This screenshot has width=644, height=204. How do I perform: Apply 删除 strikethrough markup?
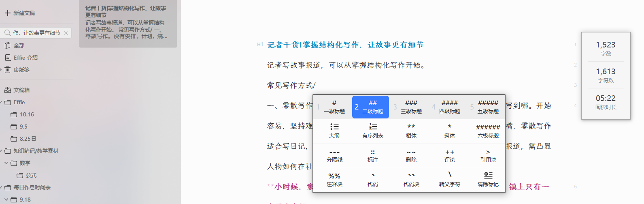coord(411,156)
